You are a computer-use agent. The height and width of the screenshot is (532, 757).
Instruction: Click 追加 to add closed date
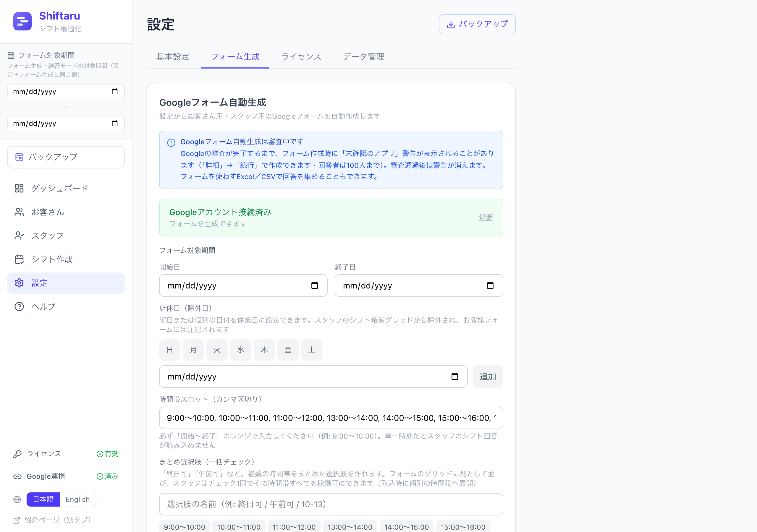click(x=488, y=377)
